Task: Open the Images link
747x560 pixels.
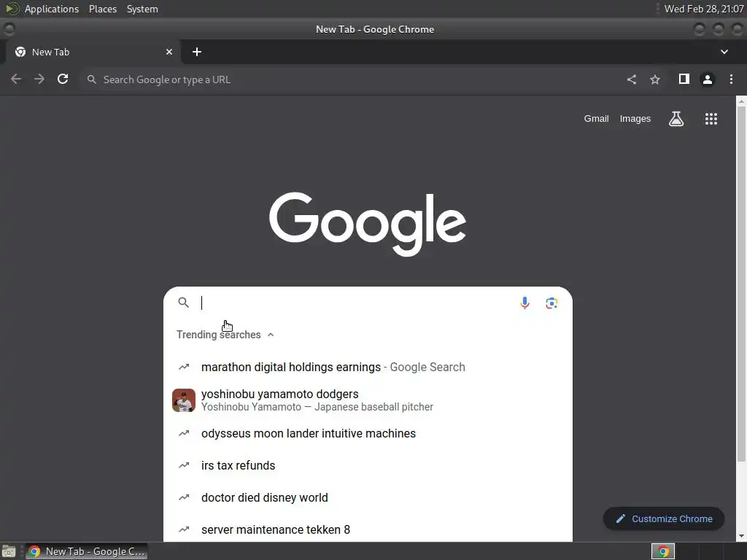Action: 635,119
